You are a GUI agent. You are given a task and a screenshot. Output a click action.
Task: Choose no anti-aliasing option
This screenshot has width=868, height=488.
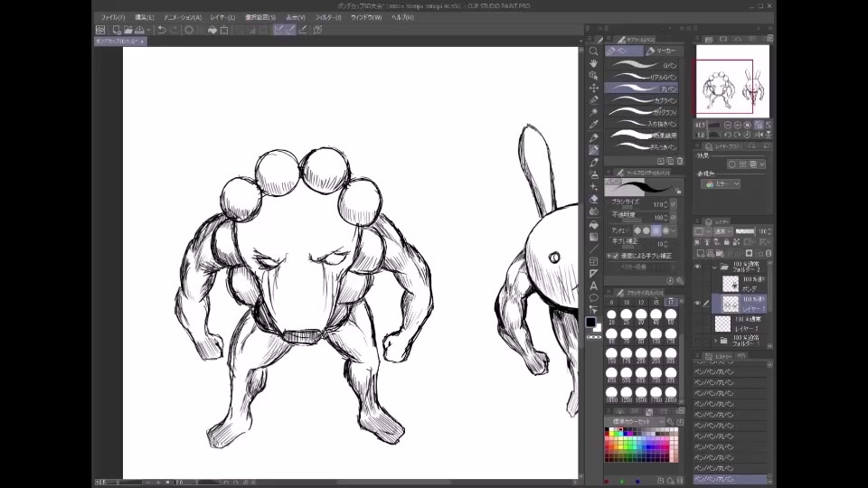tap(637, 230)
